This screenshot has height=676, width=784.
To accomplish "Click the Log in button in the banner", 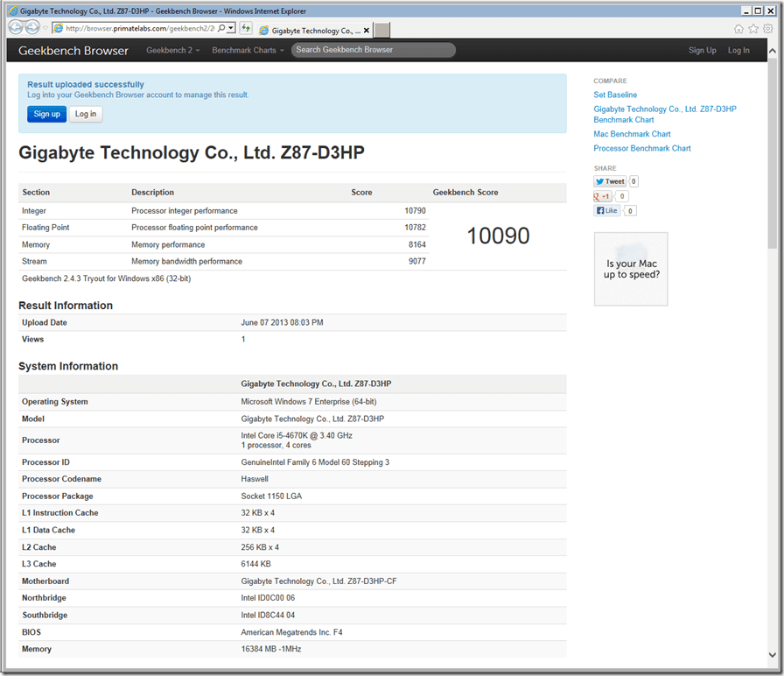I will (86, 114).
